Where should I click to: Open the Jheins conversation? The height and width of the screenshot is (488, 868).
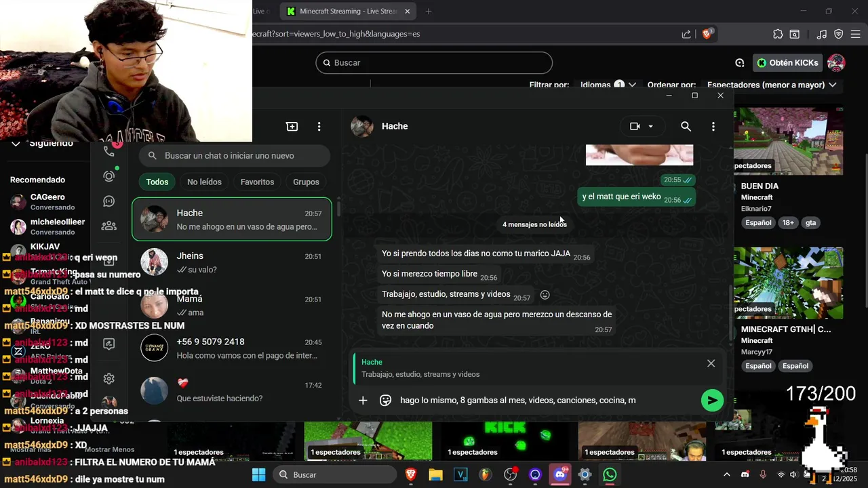232,262
